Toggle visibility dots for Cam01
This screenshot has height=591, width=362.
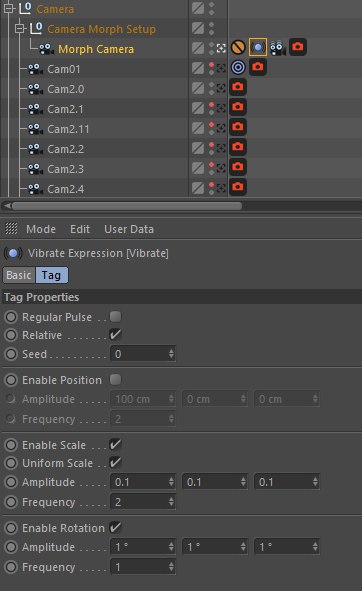[x=212, y=68]
